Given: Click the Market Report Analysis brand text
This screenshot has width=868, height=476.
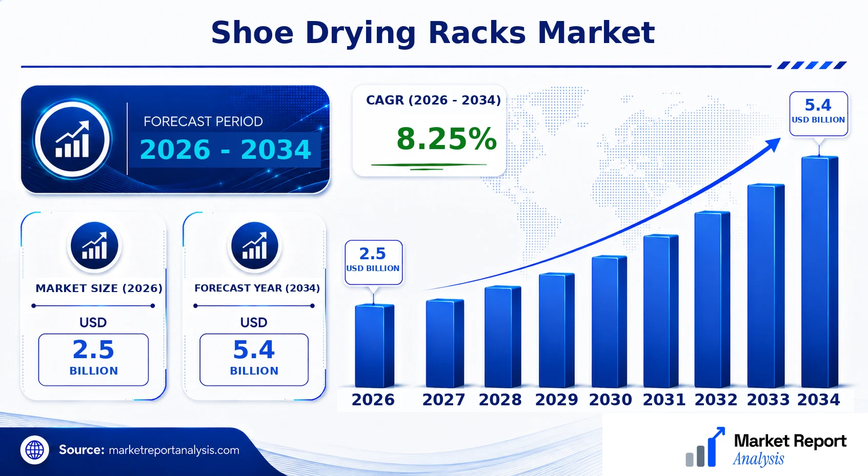Looking at the screenshot, I should coord(790,449).
